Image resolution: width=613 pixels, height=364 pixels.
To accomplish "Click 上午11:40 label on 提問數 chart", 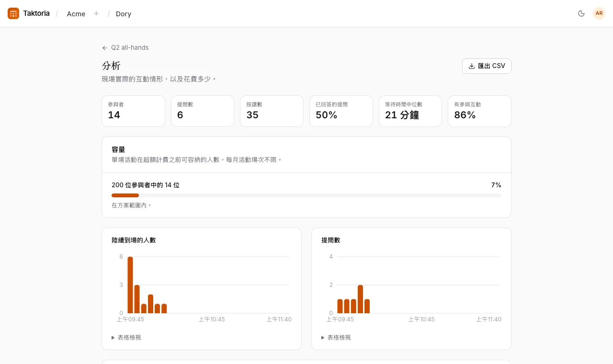I will [488, 319].
